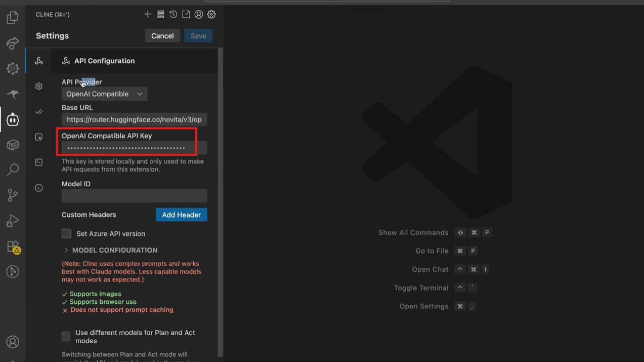Click the 'Settings' title text
This screenshot has height=362, width=644.
tap(52, 36)
